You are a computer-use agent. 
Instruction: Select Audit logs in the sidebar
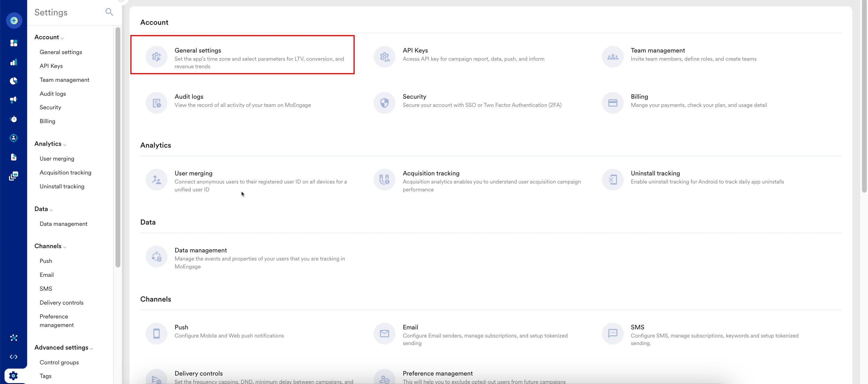click(52, 94)
